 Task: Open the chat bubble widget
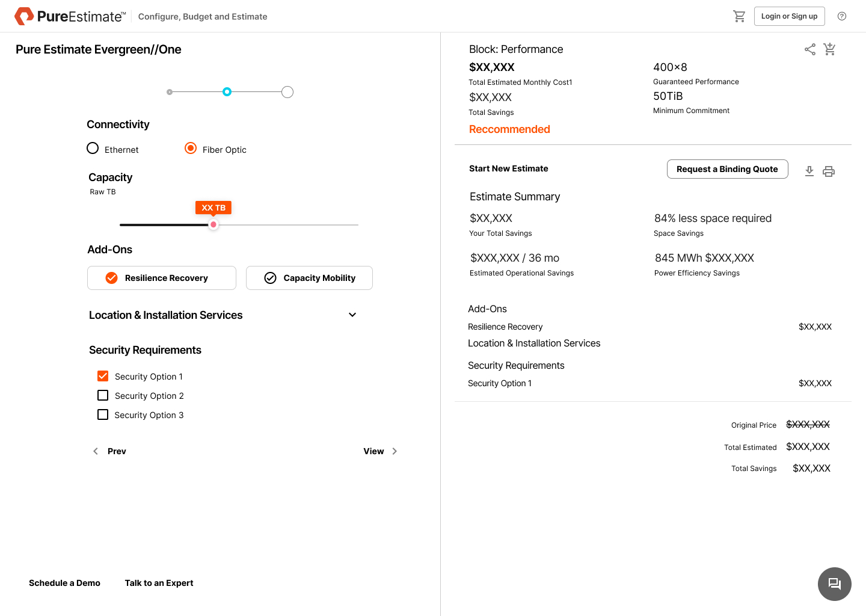click(834, 584)
